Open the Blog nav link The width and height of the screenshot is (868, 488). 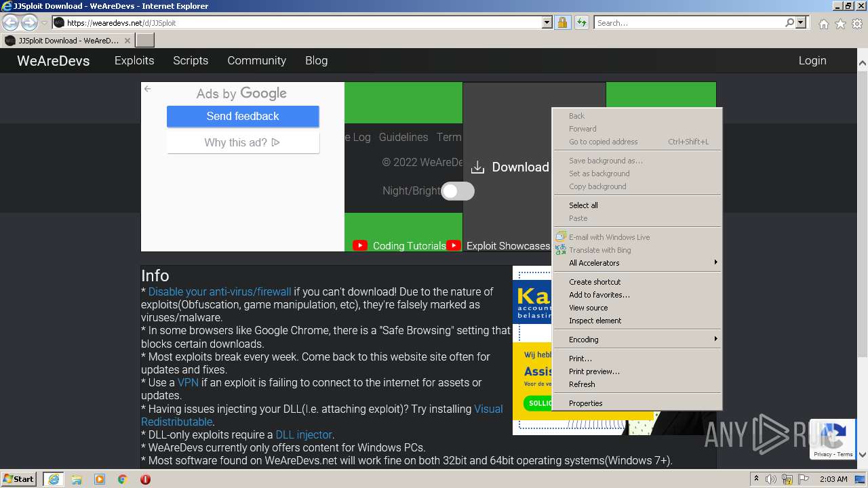point(316,60)
